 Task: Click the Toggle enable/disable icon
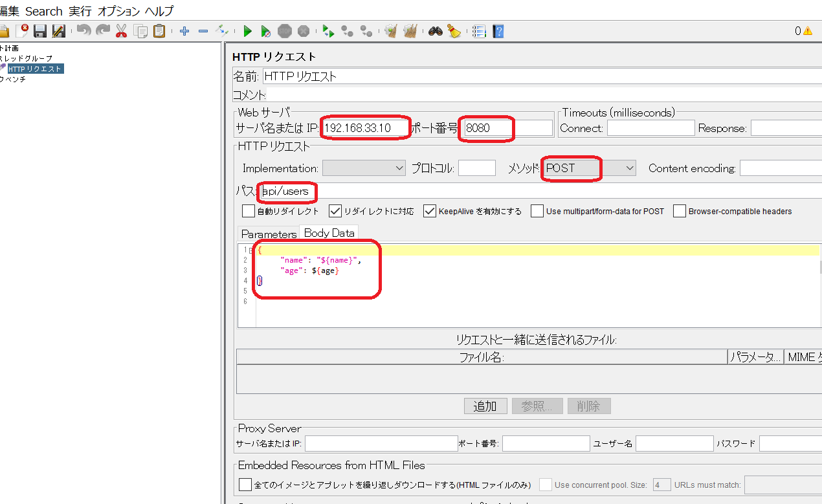(x=222, y=30)
